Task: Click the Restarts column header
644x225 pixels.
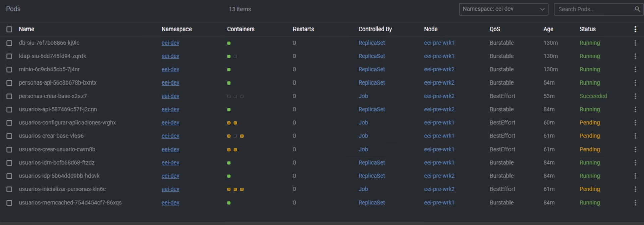Action: (x=303, y=29)
